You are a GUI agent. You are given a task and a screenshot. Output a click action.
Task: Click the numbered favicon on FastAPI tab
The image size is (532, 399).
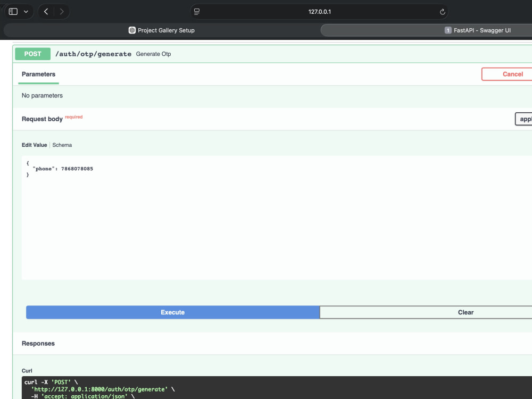(x=448, y=30)
